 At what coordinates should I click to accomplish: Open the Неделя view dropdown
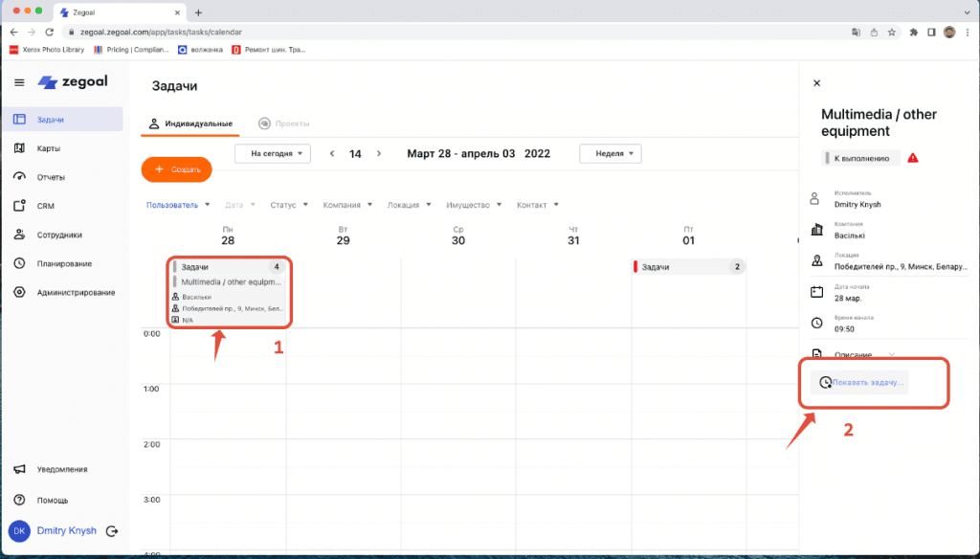[x=610, y=153]
